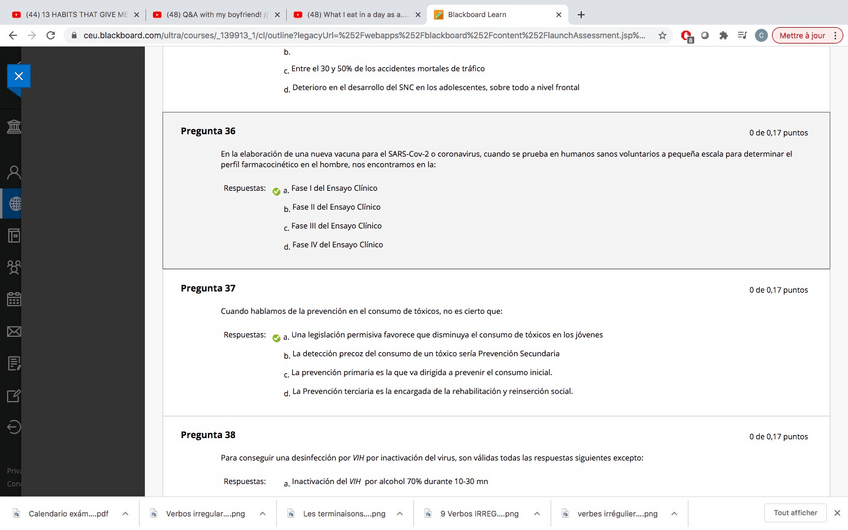
Task: Open the Institution page icon in sidebar
Action: [14, 127]
